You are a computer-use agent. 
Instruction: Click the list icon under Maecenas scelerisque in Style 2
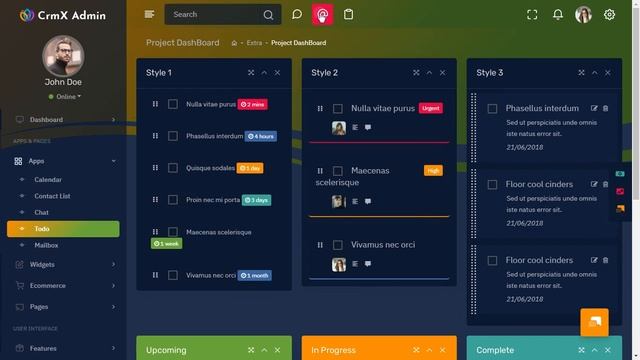355,201
